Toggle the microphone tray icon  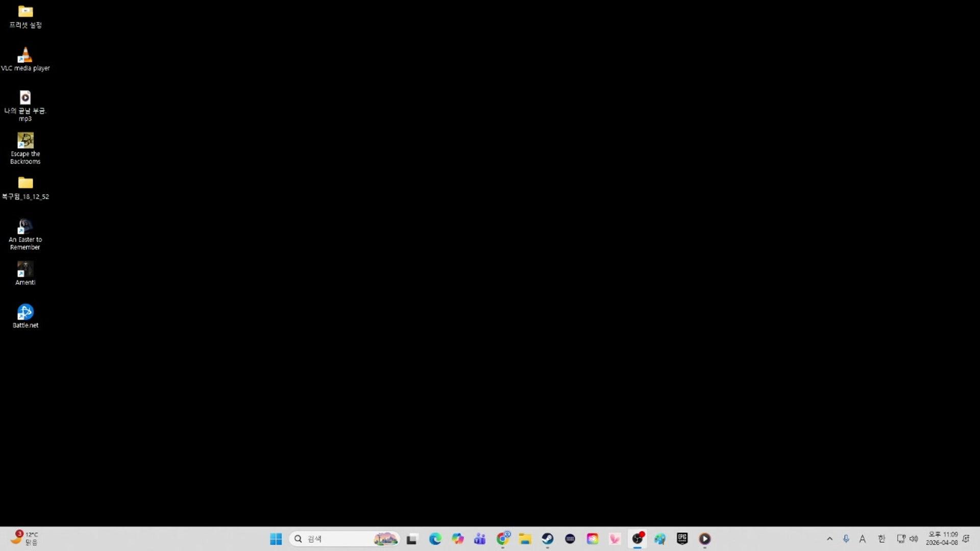tap(846, 539)
